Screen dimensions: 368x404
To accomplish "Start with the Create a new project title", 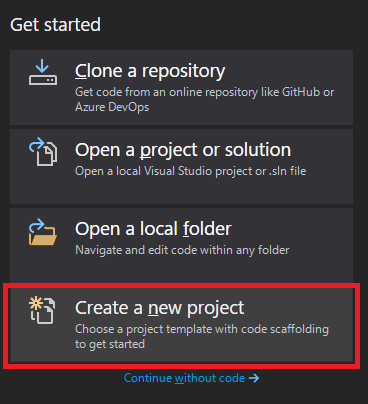I will (160, 308).
